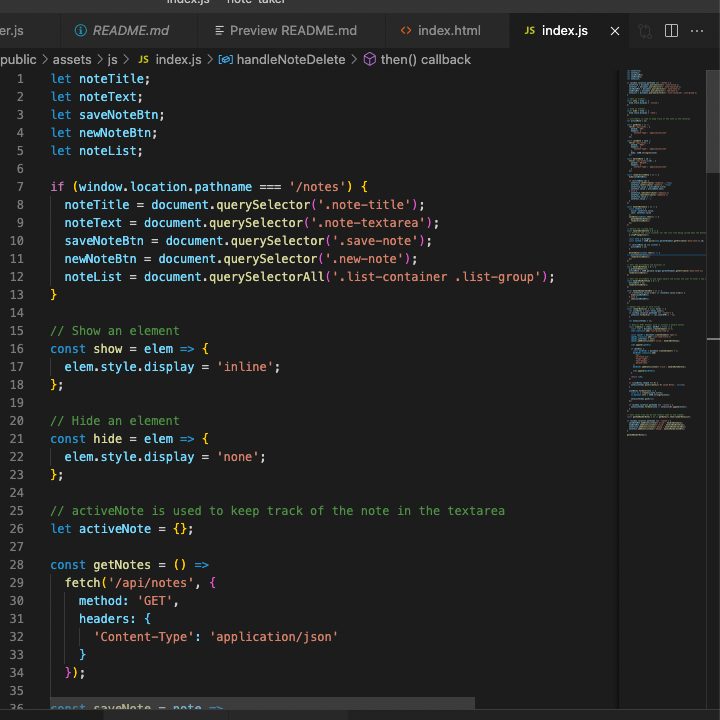
Task: Close the index.js tab
Action: [x=614, y=31]
